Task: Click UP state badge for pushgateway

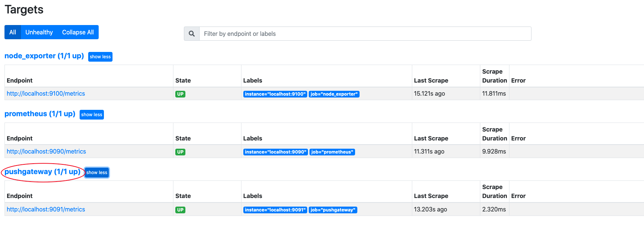Action: tap(180, 210)
